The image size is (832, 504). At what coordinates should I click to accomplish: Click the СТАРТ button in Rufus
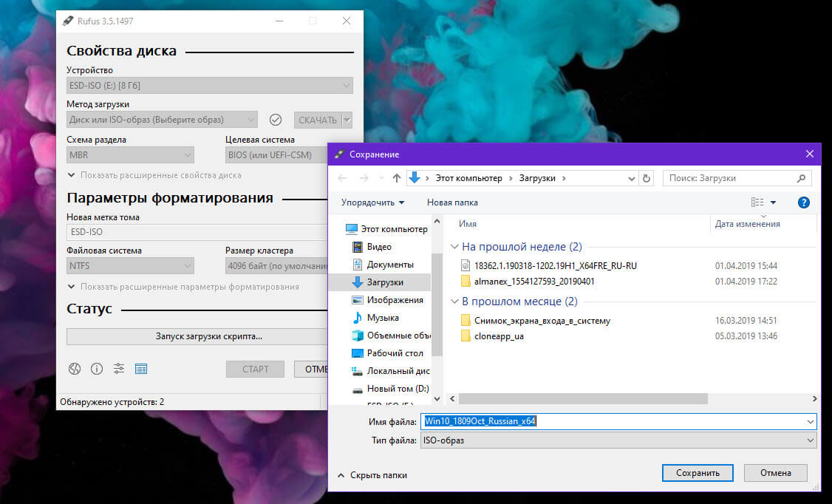coord(255,370)
